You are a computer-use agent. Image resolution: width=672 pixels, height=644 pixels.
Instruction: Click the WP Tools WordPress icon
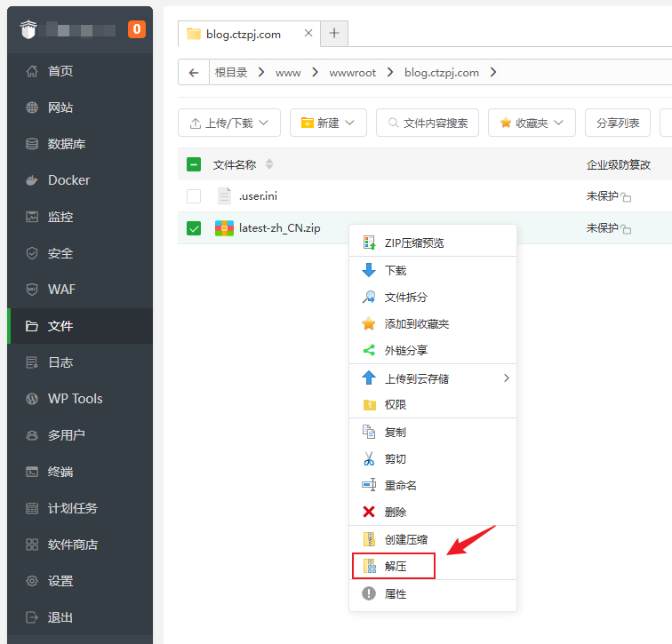pyautogui.click(x=32, y=399)
